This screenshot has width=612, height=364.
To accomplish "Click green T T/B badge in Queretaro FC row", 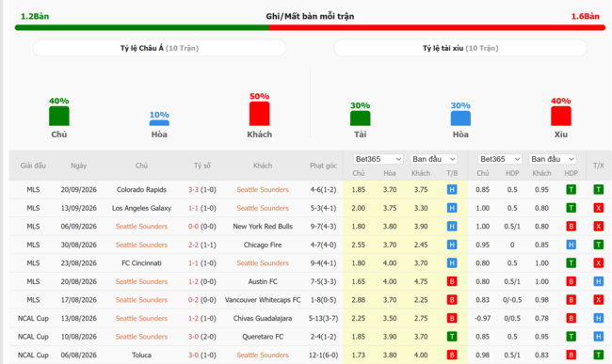I will coord(452,337).
